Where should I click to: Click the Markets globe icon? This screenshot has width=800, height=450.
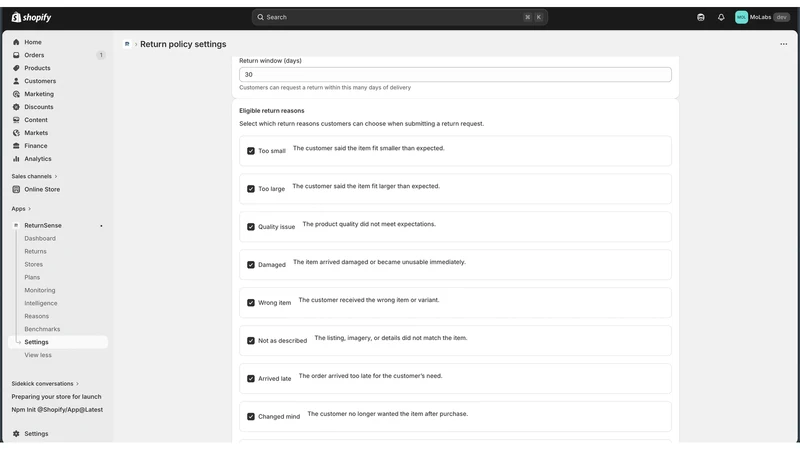pyautogui.click(x=16, y=133)
